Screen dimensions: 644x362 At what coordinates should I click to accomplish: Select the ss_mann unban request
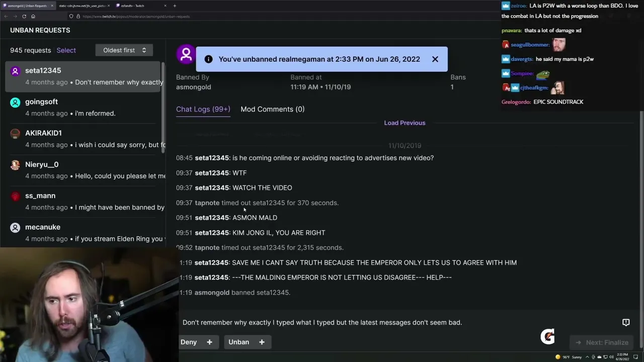point(83,201)
